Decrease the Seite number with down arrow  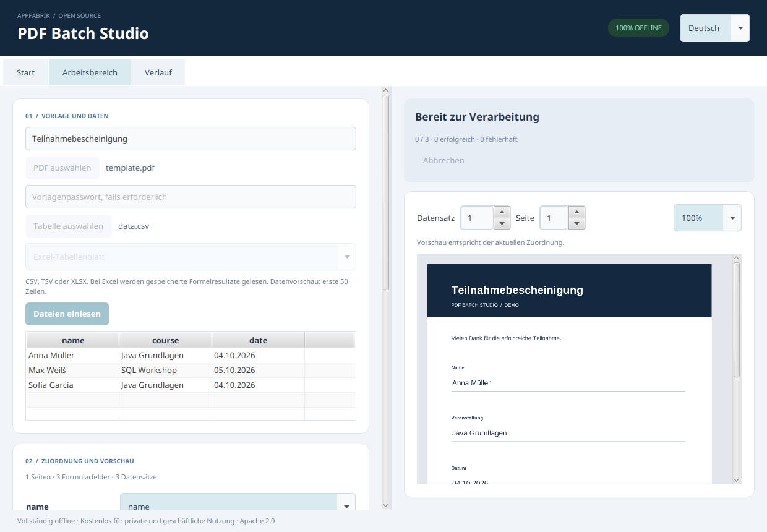[576, 223]
